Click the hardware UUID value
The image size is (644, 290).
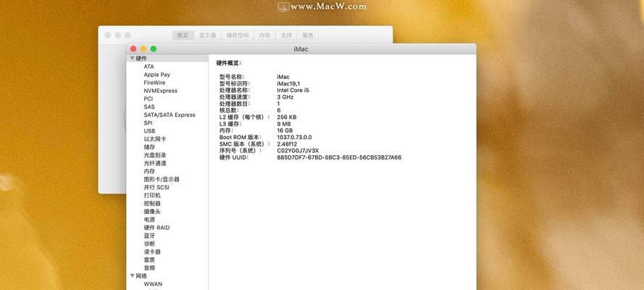(x=339, y=157)
